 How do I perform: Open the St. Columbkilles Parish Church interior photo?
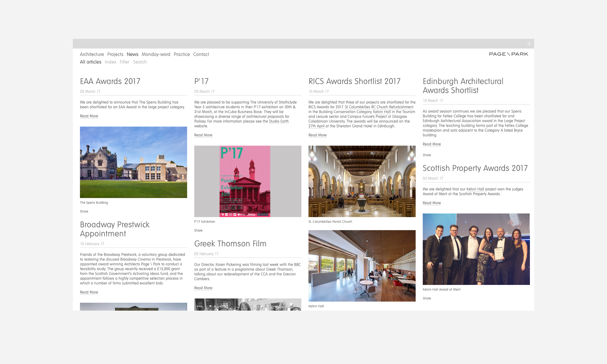pos(362,181)
